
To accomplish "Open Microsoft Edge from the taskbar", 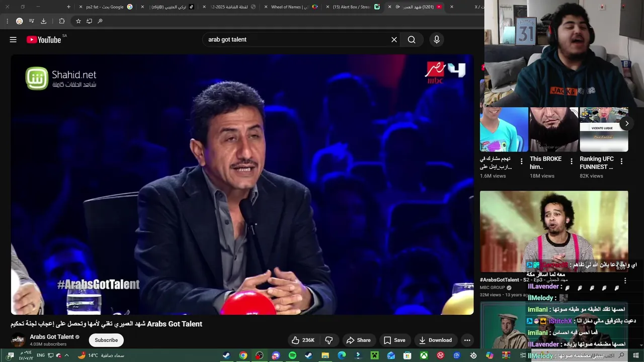I will pyautogui.click(x=342, y=355).
